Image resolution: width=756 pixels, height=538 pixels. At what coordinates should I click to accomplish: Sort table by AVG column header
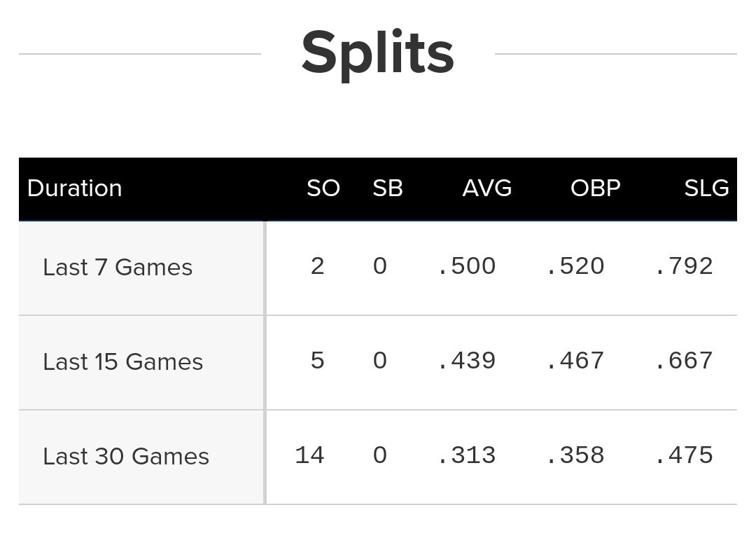[486, 188]
